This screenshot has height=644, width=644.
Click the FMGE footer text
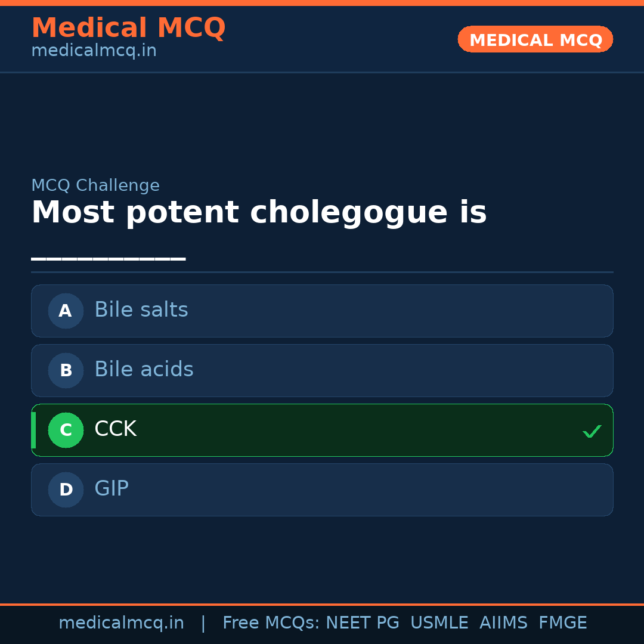tap(562, 623)
